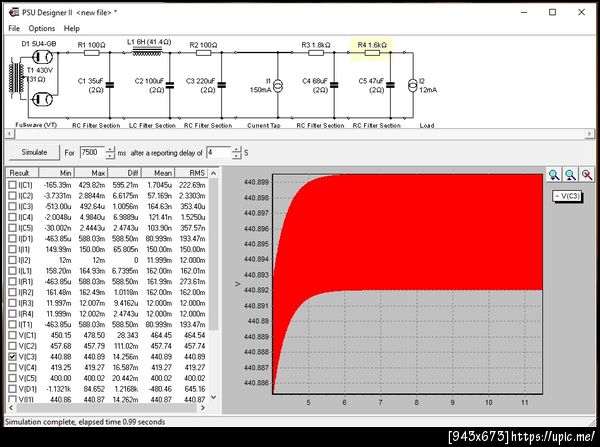Select the V(C2) mean value 457.74
This screenshot has width=600, height=447.
click(x=161, y=346)
